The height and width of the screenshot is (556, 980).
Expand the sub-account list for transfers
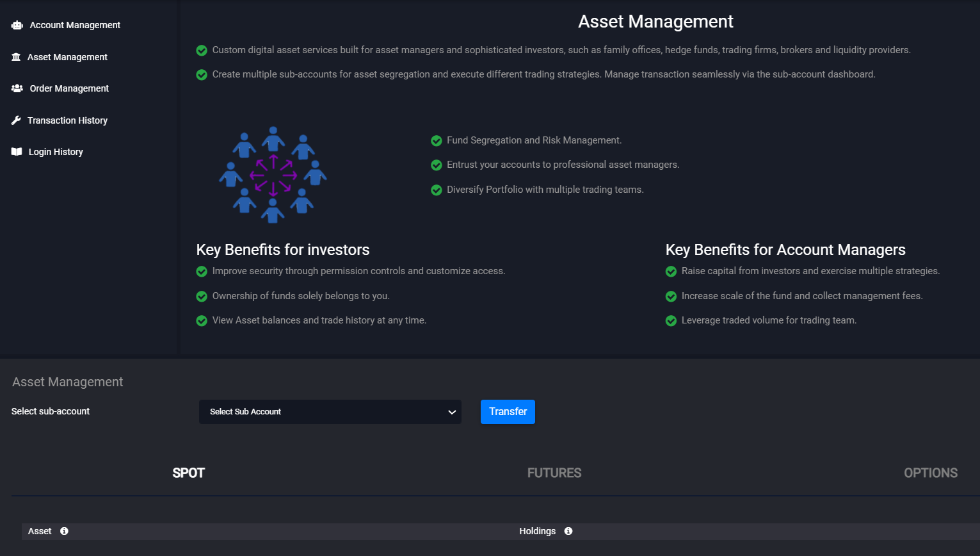click(x=330, y=412)
